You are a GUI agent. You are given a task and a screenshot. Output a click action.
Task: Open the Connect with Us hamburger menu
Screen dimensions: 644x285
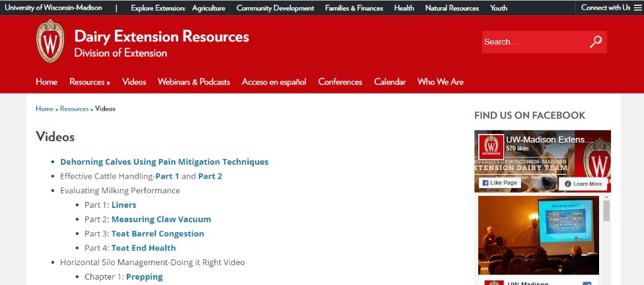click(637, 8)
